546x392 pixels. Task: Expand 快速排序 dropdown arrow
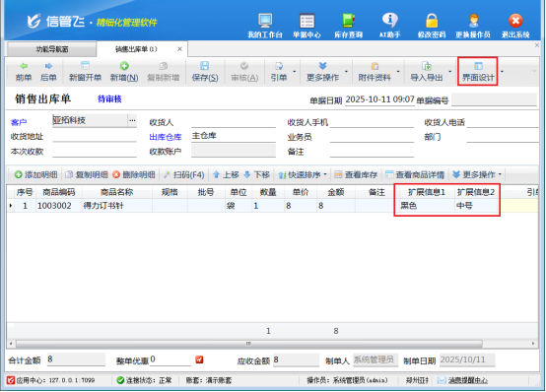point(325,174)
